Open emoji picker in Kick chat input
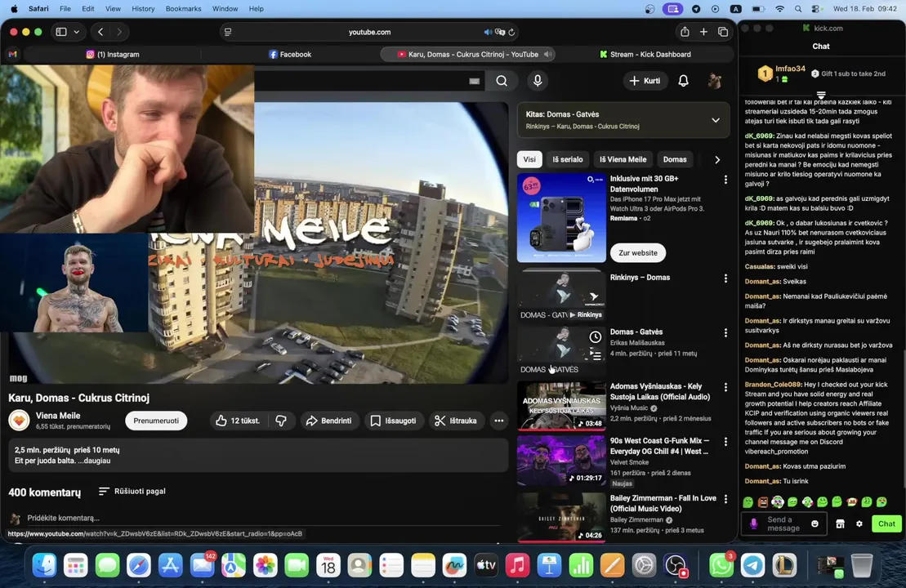This screenshot has width=906, height=588. [815, 523]
